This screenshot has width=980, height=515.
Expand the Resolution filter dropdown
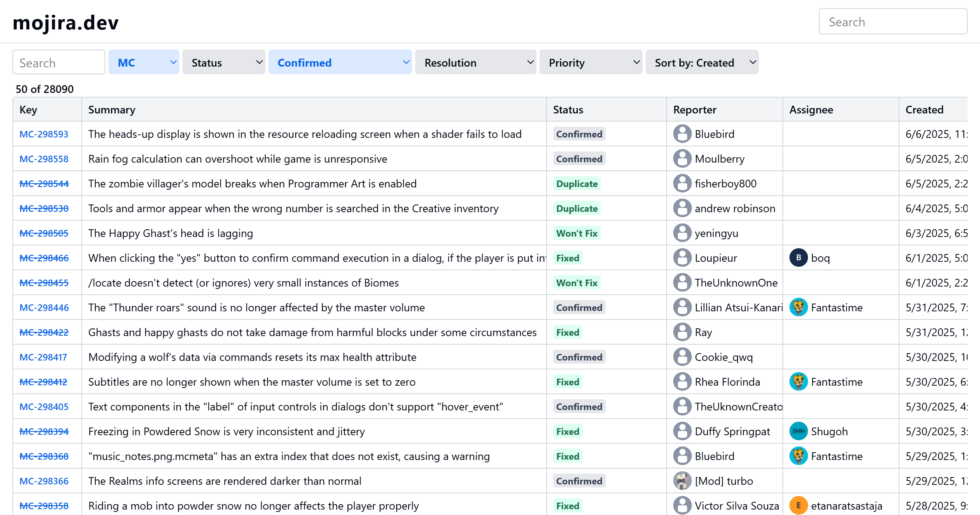point(475,62)
